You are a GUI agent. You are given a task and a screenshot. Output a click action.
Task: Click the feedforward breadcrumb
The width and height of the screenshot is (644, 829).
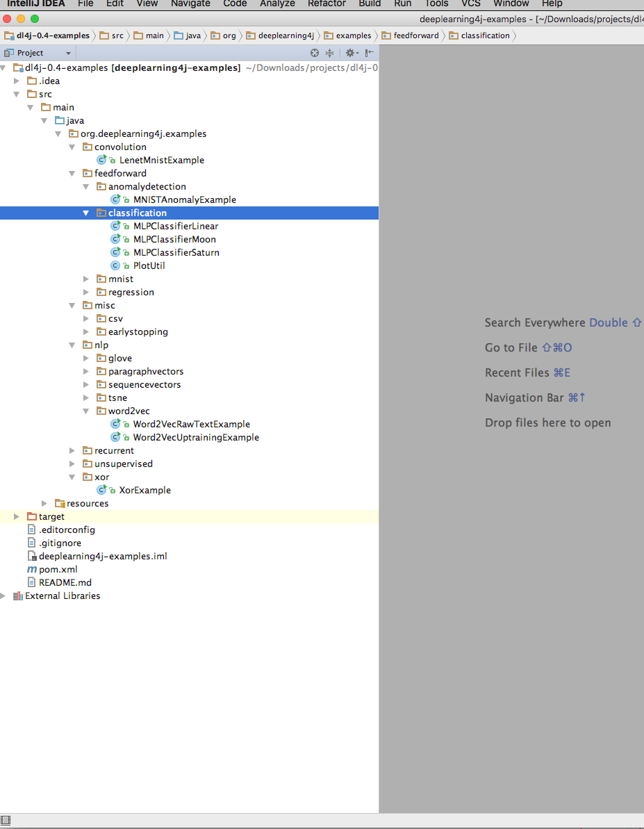pos(415,35)
